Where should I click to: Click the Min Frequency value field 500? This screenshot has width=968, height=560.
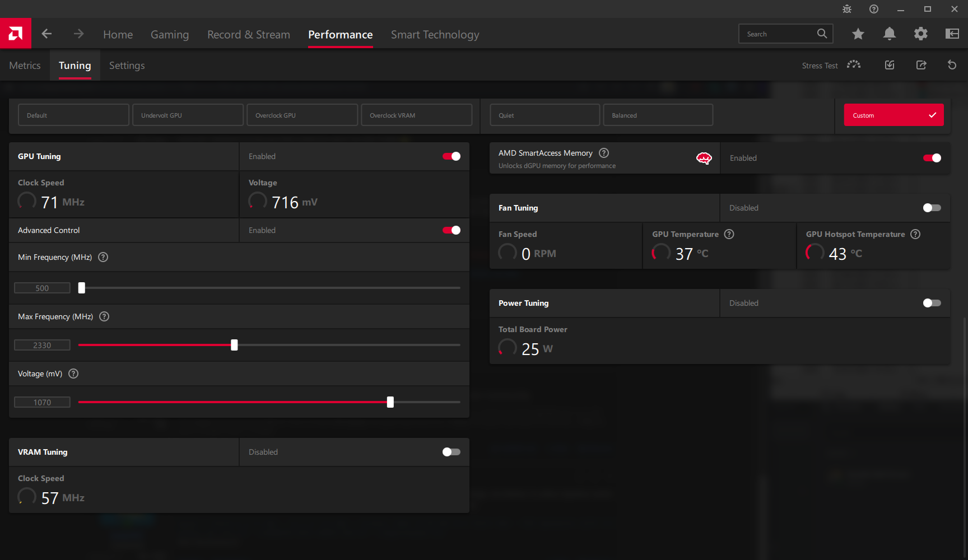pyautogui.click(x=42, y=288)
